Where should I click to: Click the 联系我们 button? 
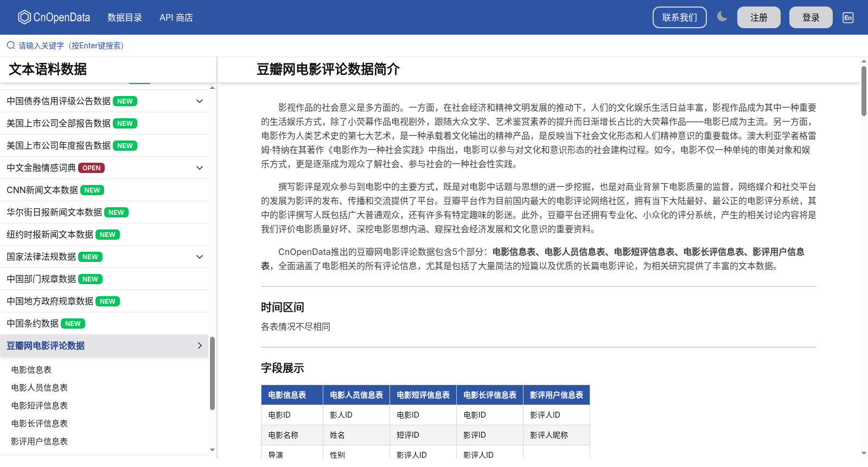coord(680,17)
